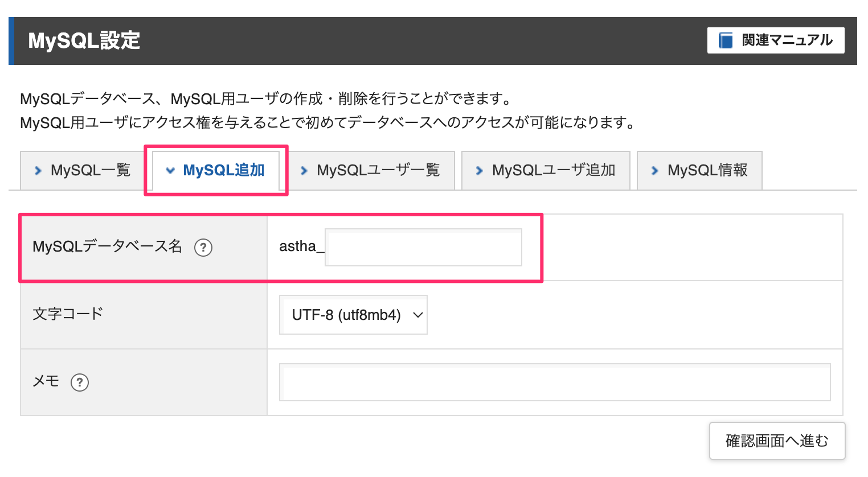Go to the MySQLユーザ追加 tab
This screenshot has height=477, width=868.
[546, 170]
